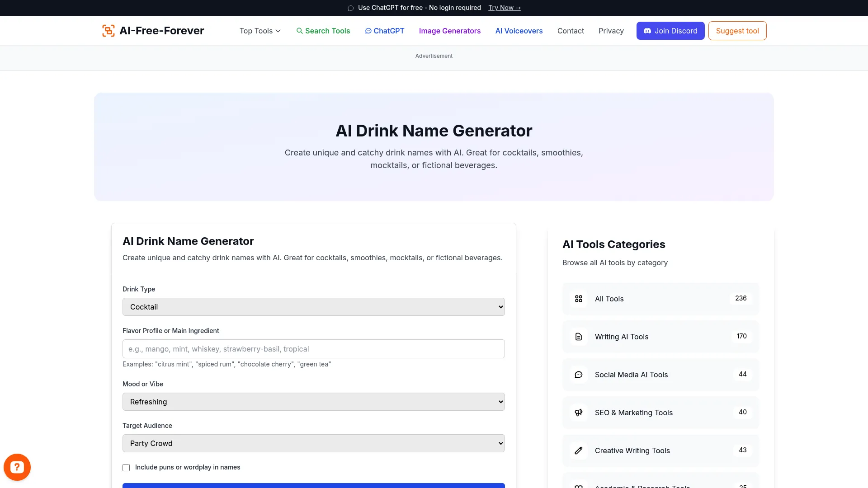
Task: Click the grid icon next to All Tools
Action: coord(579,299)
